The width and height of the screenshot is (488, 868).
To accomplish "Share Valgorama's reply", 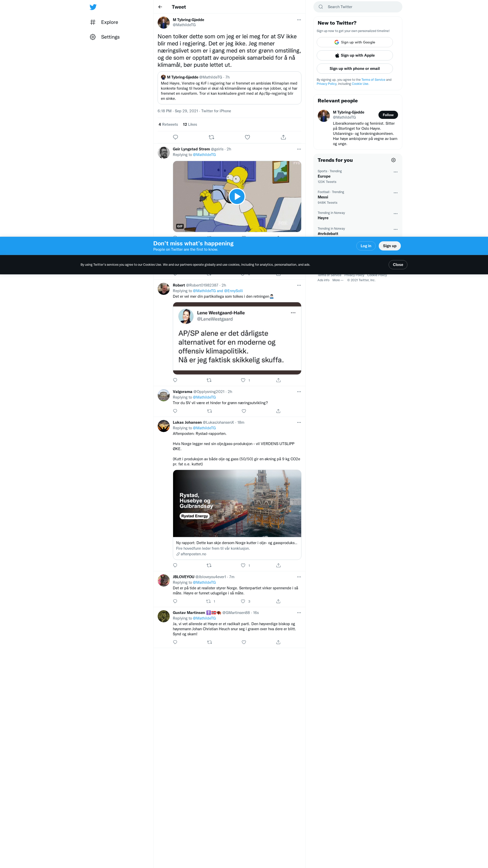I will click(278, 411).
